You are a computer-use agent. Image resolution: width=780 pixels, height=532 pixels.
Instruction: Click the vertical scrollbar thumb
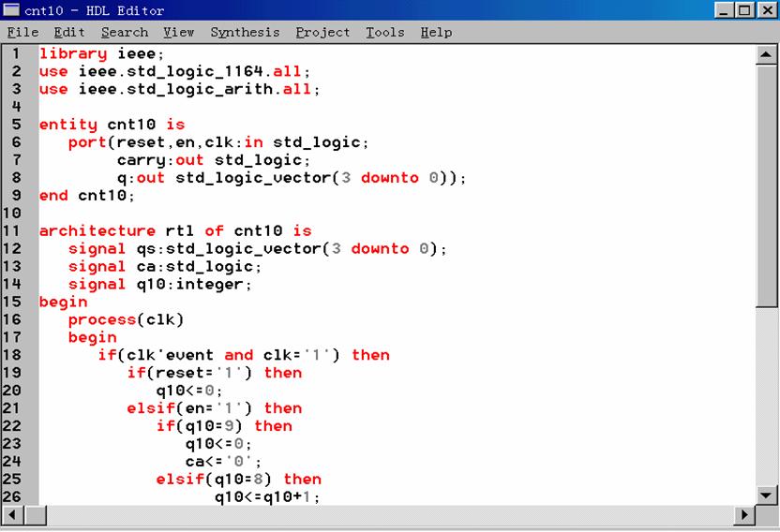tap(766, 186)
